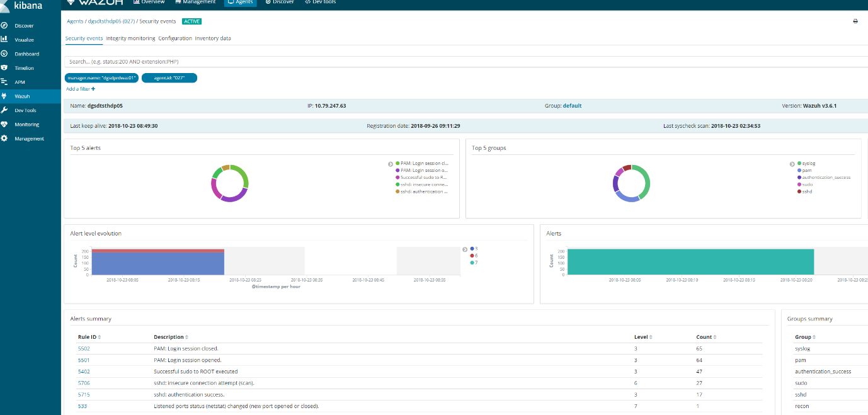
Task: Click into the search query field
Action: [x=378, y=62]
